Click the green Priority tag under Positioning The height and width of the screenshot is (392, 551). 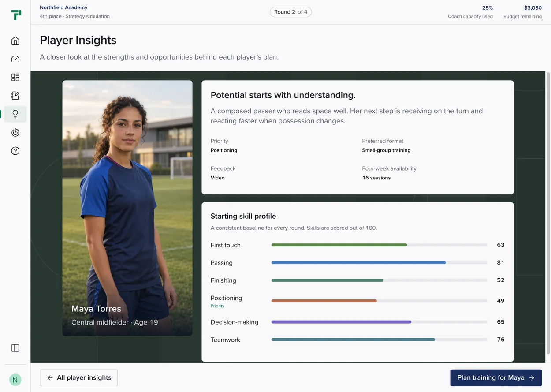pyautogui.click(x=217, y=306)
